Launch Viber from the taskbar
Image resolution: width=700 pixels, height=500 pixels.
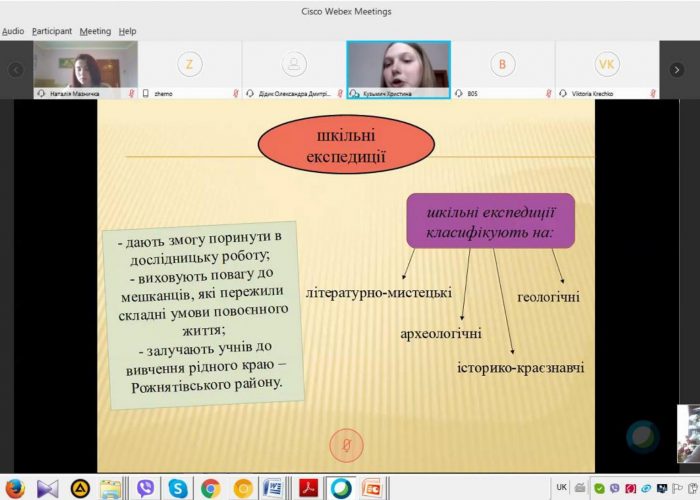coord(145,488)
